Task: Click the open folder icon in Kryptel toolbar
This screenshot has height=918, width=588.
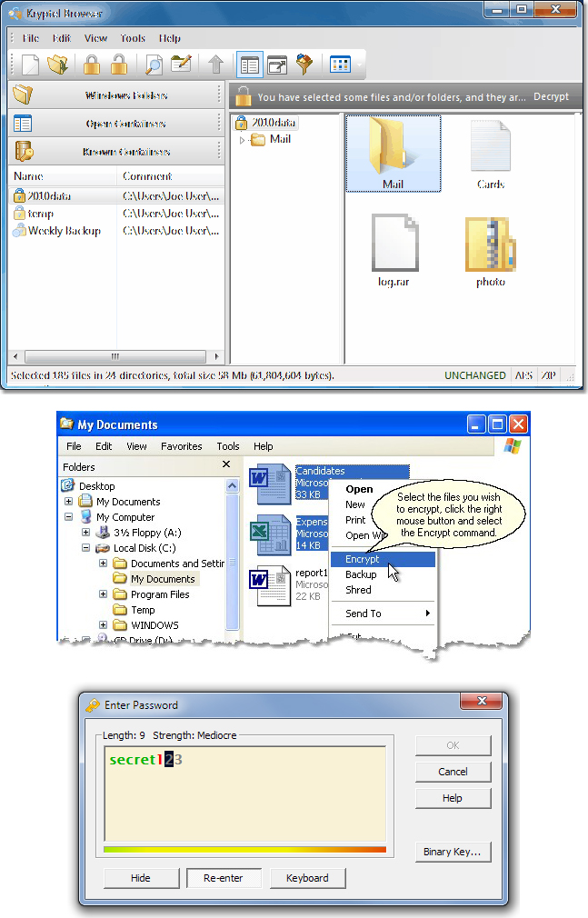Action: pyautogui.click(x=58, y=65)
